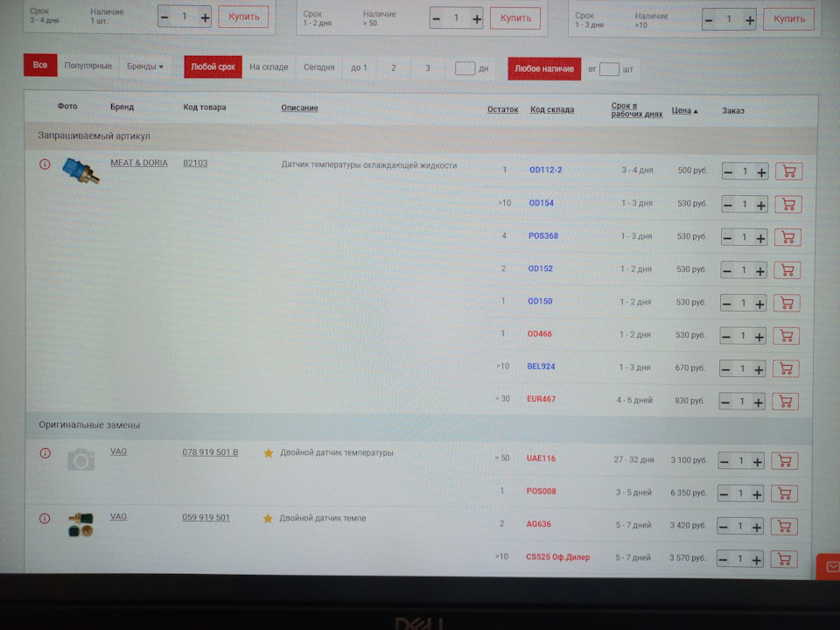840x630 pixels.
Task: Open product code 078 919 501 B link
Action: click(x=210, y=452)
